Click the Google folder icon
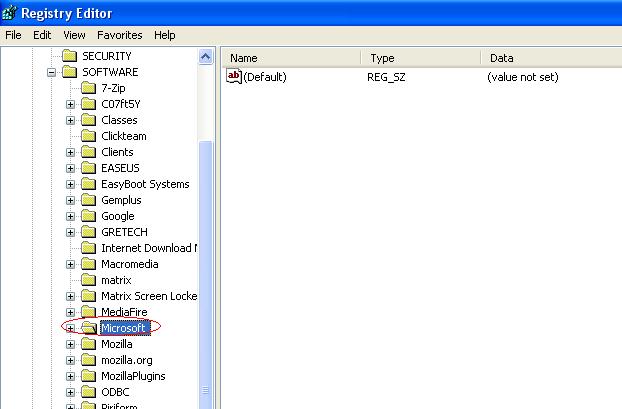This screenshot has width=622, height=409. pyautogui.click(x=88, y=216)
